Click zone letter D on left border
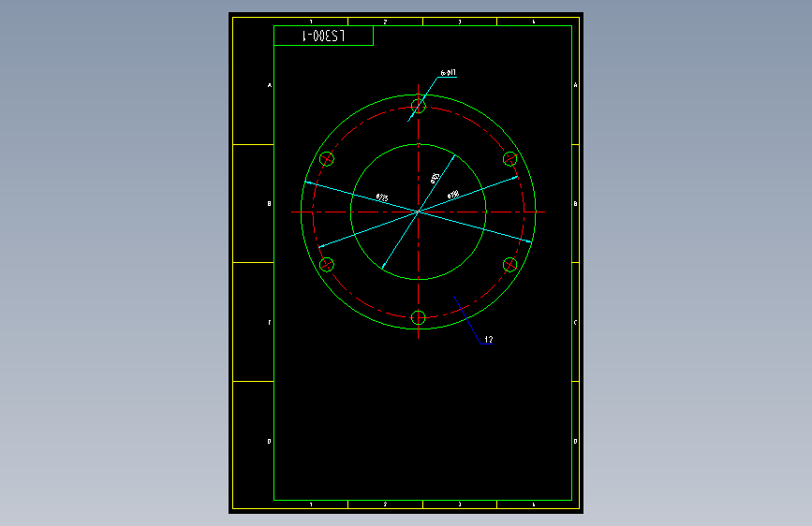 (270, 442)
